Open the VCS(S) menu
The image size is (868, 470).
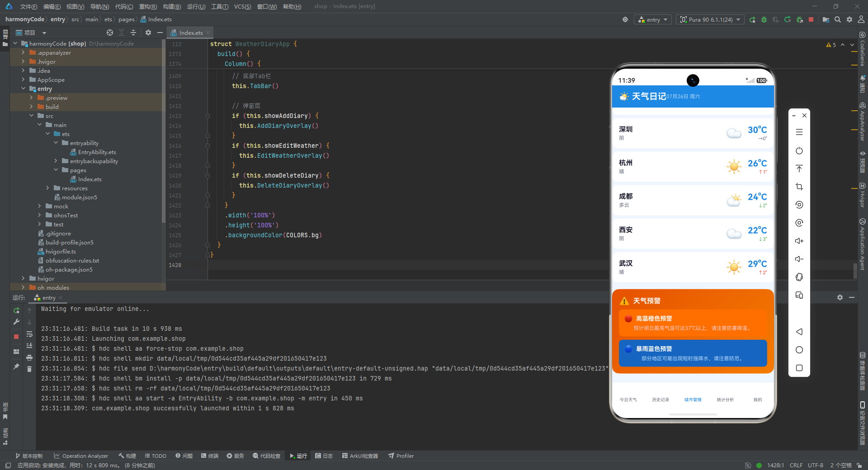[242, 6]
